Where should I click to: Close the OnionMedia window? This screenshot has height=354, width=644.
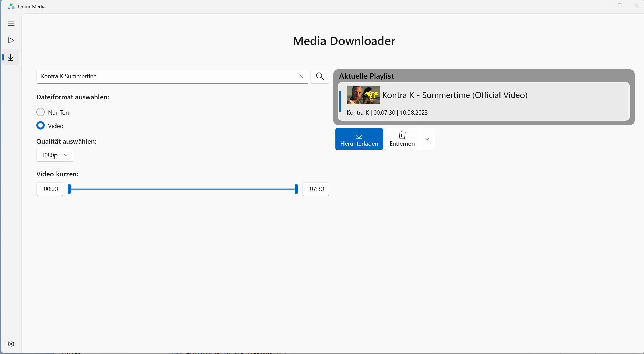click(636, 5)
